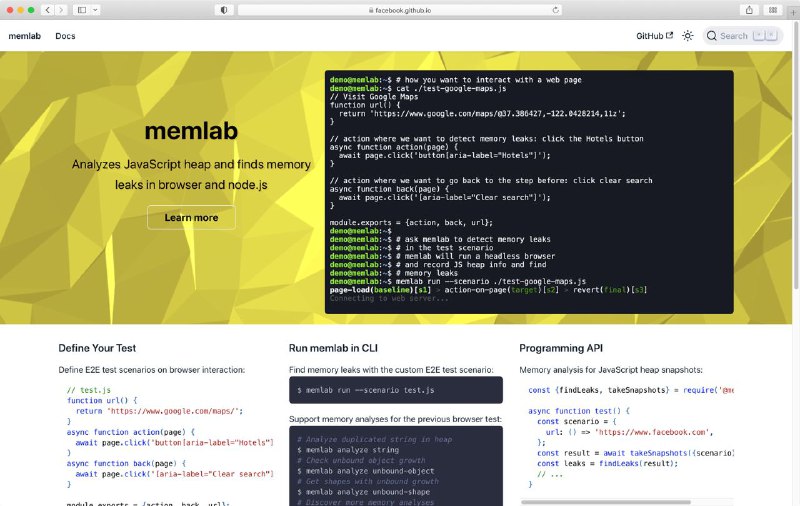The image size is (800, 506).
Task: Toggle light and dark mode sun icon
Action: 688,36
